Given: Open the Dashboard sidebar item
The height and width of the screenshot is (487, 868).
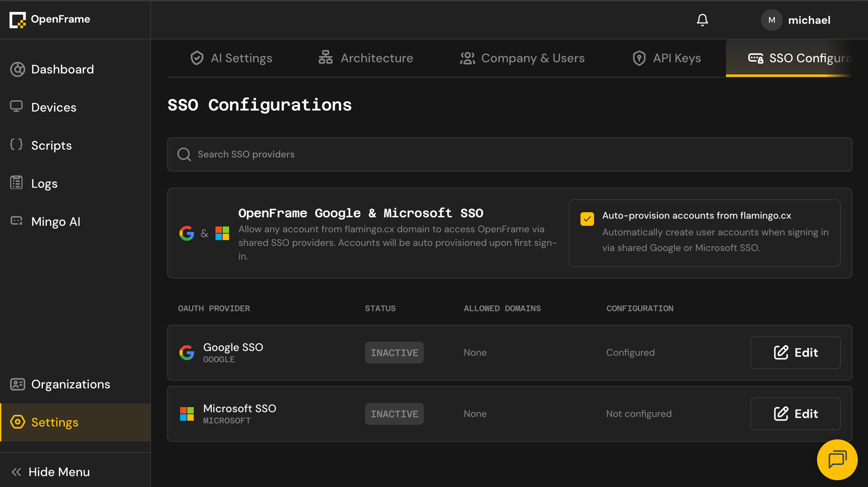Looking at the screenshot, I should click(75, 69).
